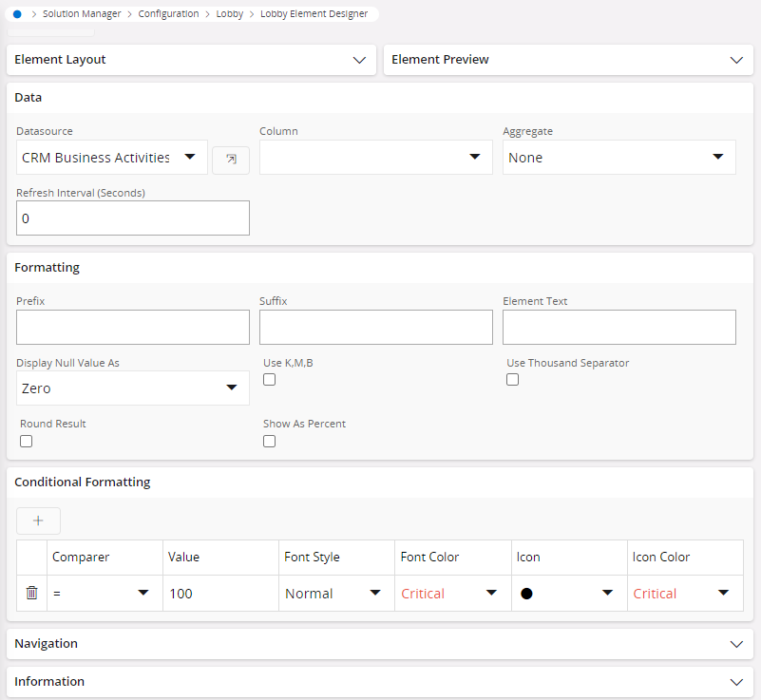Open the Datasource dropdown
This screenshot has width=761, height=700.
click(111, 158)
